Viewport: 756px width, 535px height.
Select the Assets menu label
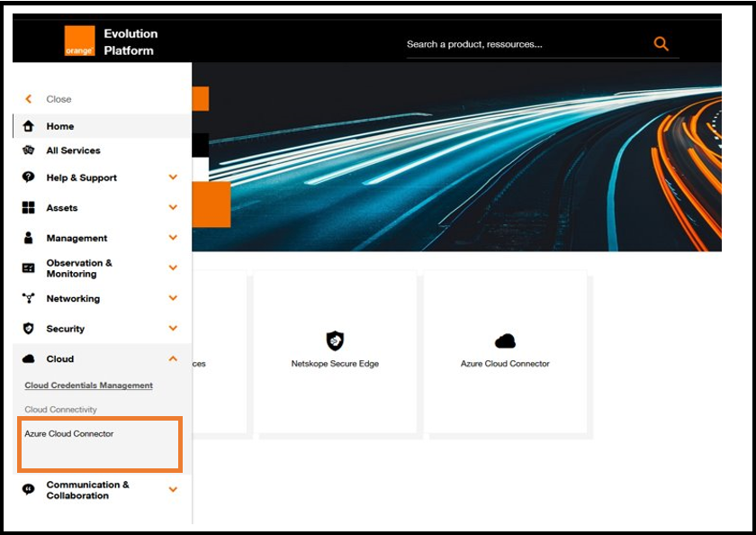tap(62, 208)
